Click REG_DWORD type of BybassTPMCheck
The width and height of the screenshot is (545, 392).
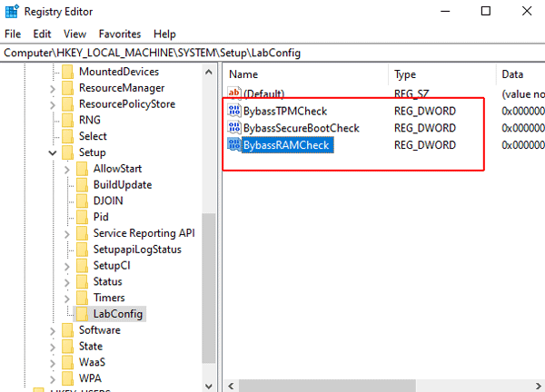coord(425,111)
